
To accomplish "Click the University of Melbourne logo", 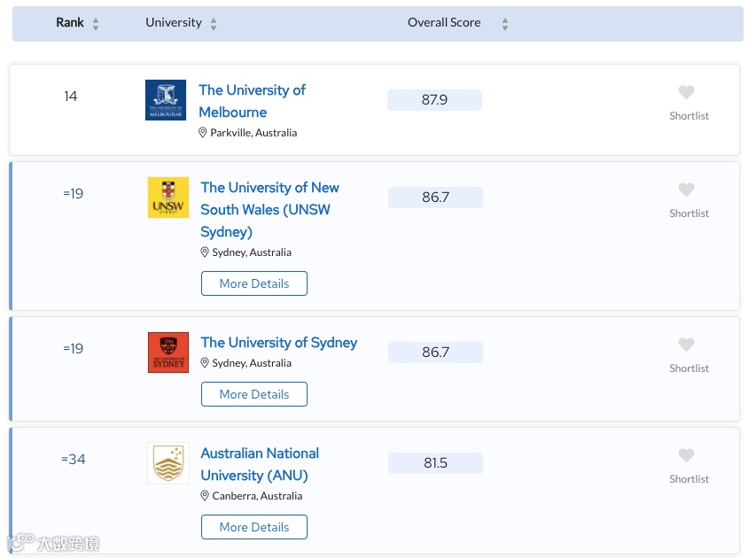I will coord(166,100).
